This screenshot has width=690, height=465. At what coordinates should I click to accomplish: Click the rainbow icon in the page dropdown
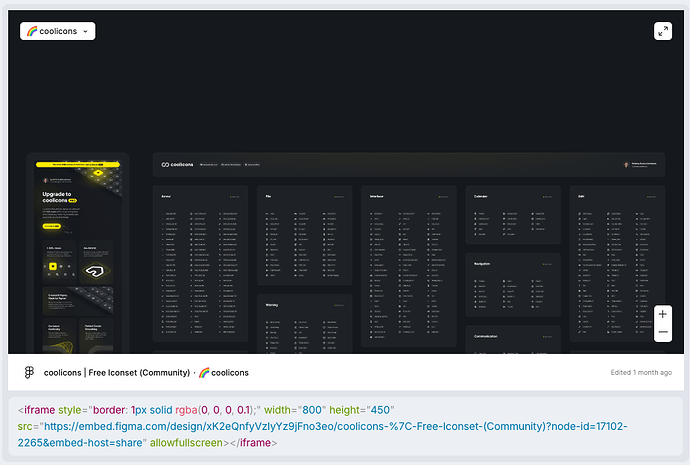pos(32,31)
